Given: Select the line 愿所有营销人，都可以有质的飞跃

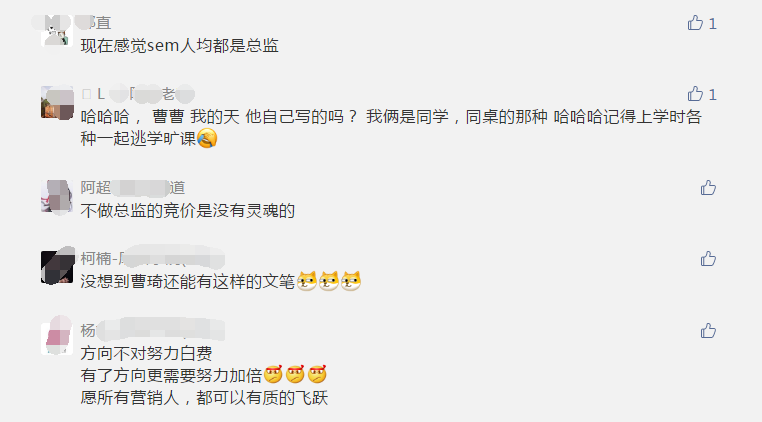Looking at the screenshot, I should tap(204, 398).
